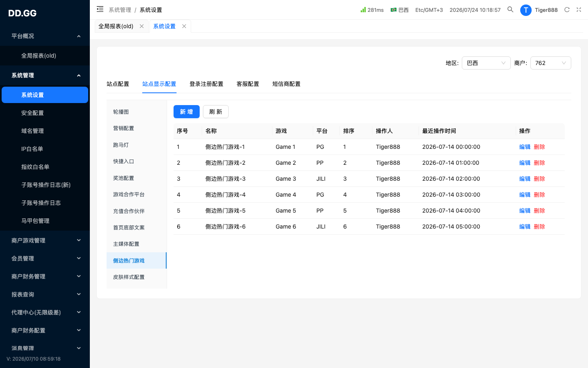Screen dimensions: 588x368
Task: Open 充值合作伙伴 in the side list
Action: click(x=136, y=211)
